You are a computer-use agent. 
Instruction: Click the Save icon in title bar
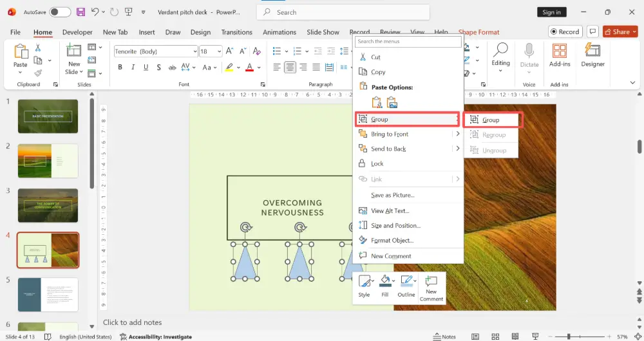[x=81, y=12]
